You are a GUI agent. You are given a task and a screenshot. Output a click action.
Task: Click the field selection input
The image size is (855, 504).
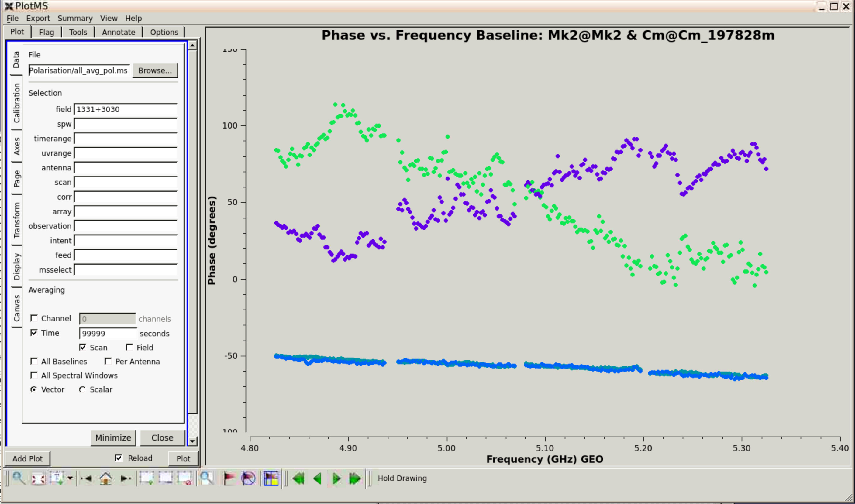tap(126, 109)
